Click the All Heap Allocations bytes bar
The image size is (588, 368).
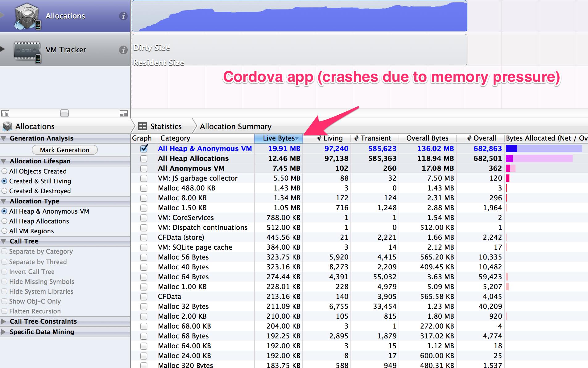click(539, 158)
